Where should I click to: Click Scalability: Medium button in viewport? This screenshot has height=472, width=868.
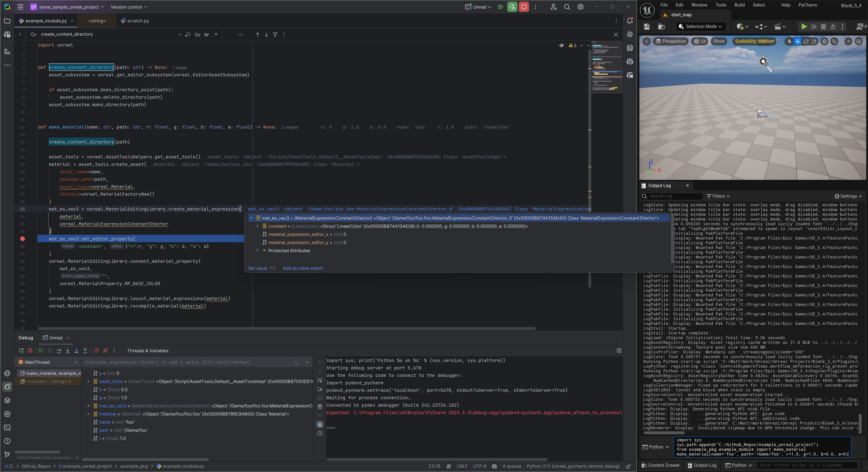point(754,41)
